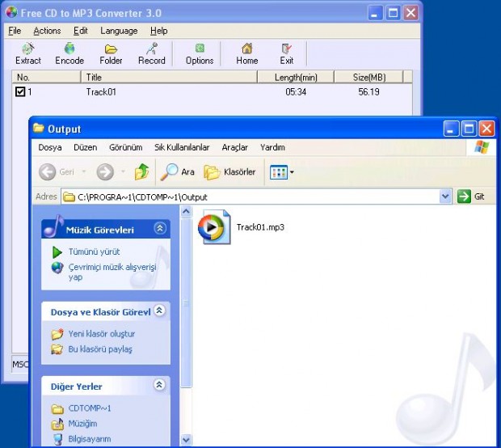The width and height of the screenshot is (501, 448).
Task: Go back with the Geri arrow button
Action: (48, 172)
